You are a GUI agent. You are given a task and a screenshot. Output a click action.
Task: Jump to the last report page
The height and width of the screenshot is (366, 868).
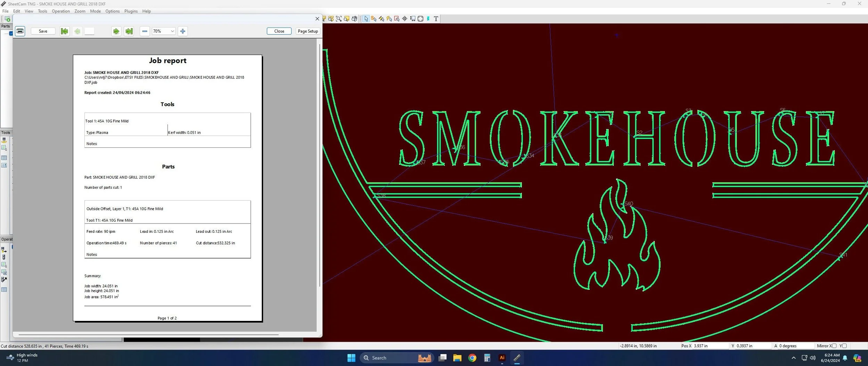[x=129, y=31]
